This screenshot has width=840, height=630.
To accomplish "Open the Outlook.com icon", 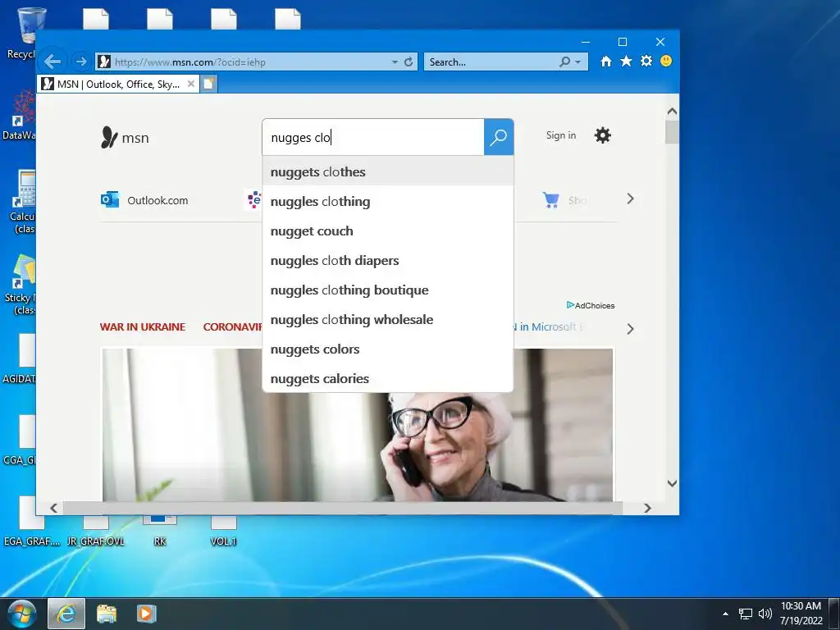I will 110,200.
